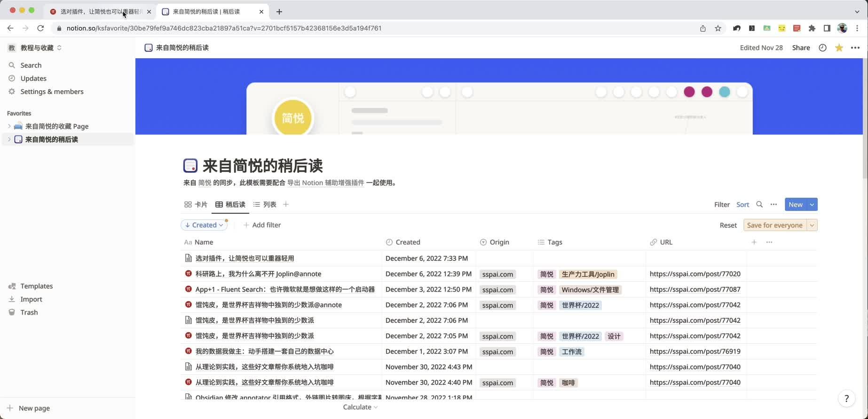Viewport: 868px width, 419px height.
Task: Open the 导出 Notion 辅助增强插件 link
Action: pos(325,183)
